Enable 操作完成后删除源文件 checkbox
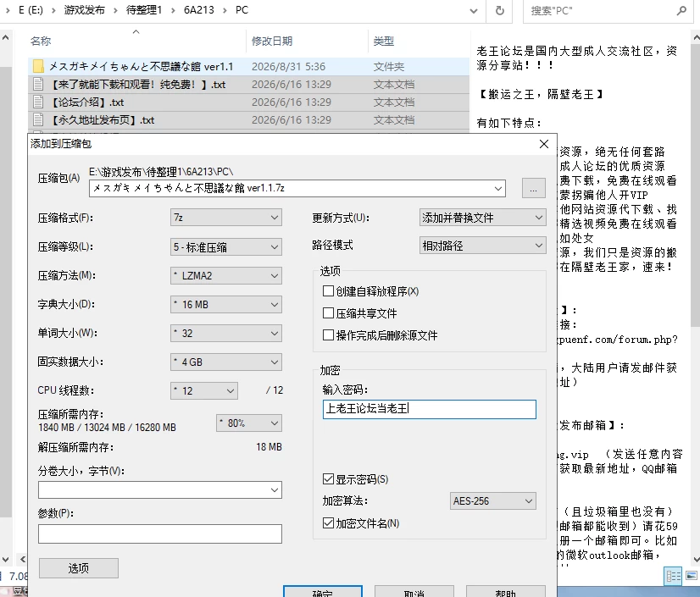The image size is (700, 597). (x=328, y=335)
